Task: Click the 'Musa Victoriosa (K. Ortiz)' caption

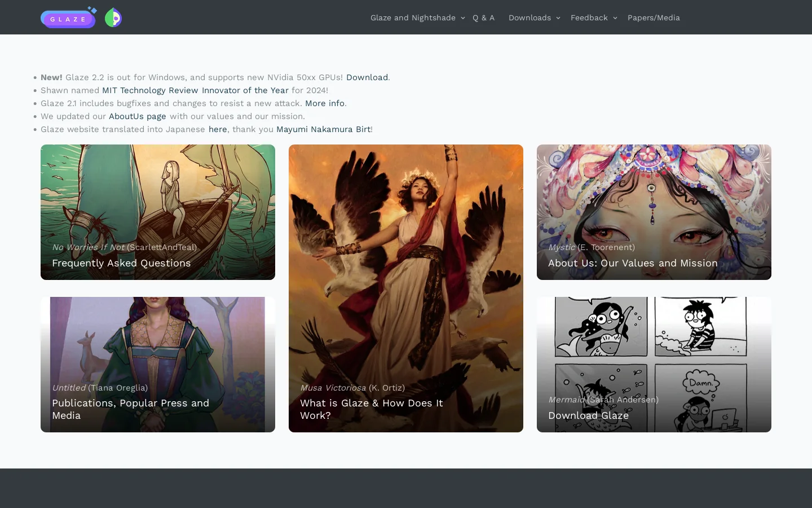Action: click(352, 388)
